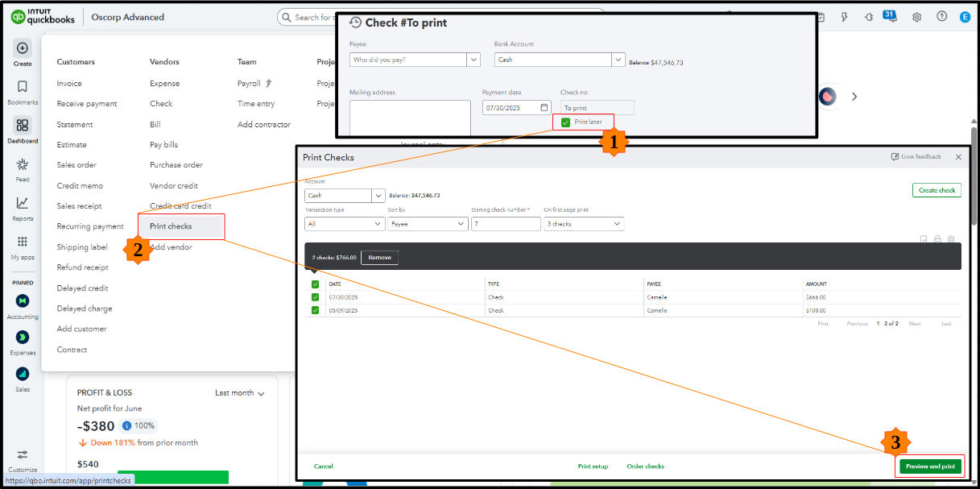Go to Dashboard in the sidebar

pos(23,125)
